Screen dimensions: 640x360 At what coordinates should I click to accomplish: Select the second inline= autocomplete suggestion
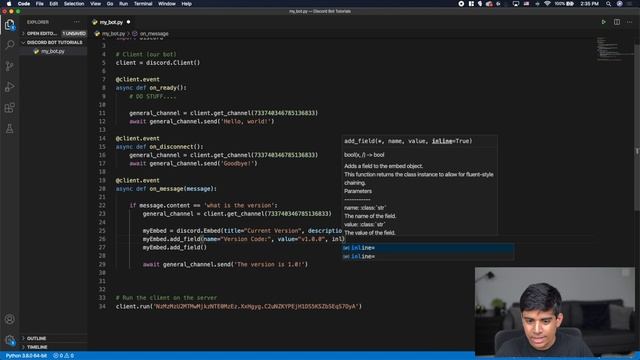[428, 256]
